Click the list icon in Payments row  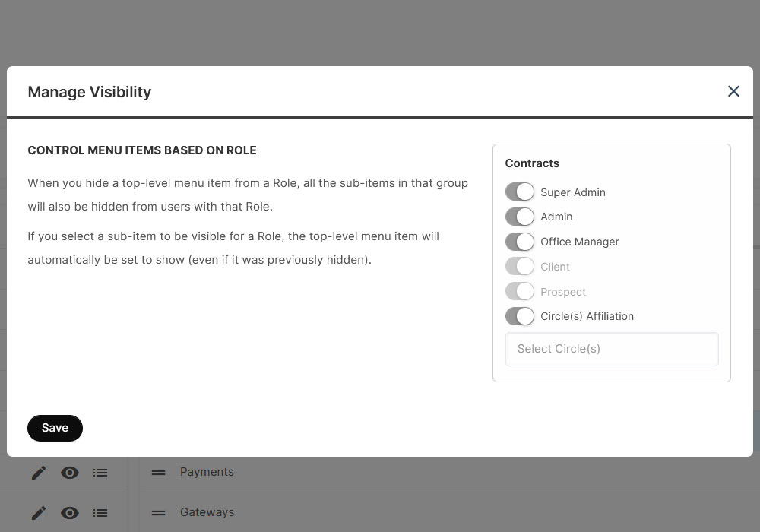100,473
